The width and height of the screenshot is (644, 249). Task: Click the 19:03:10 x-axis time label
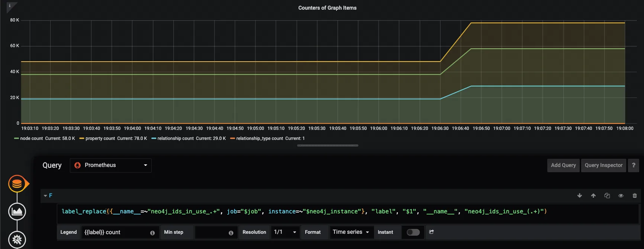click(x=30, y=128)
